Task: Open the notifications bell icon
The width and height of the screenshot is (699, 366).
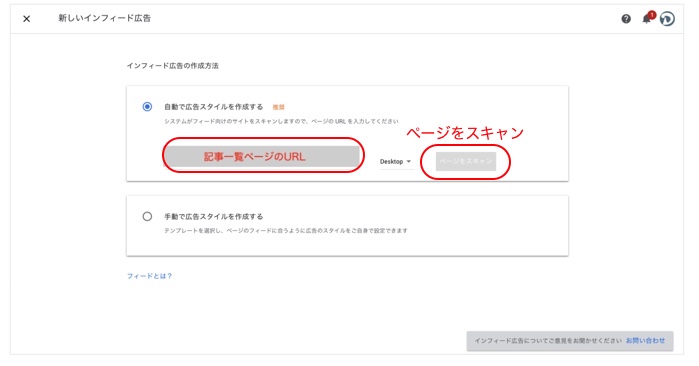Action: [646, 19]
